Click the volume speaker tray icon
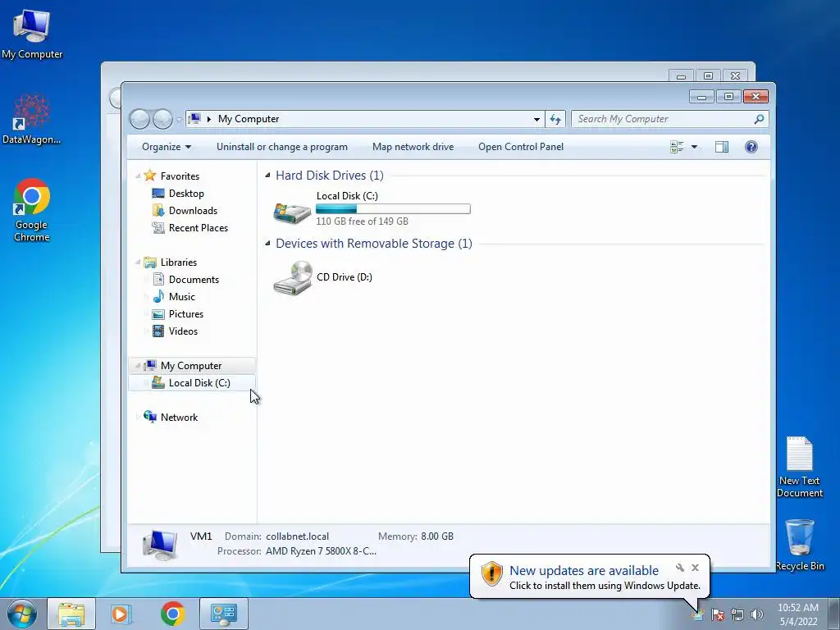This screenshot has height=630, width=840. point(757,614)
